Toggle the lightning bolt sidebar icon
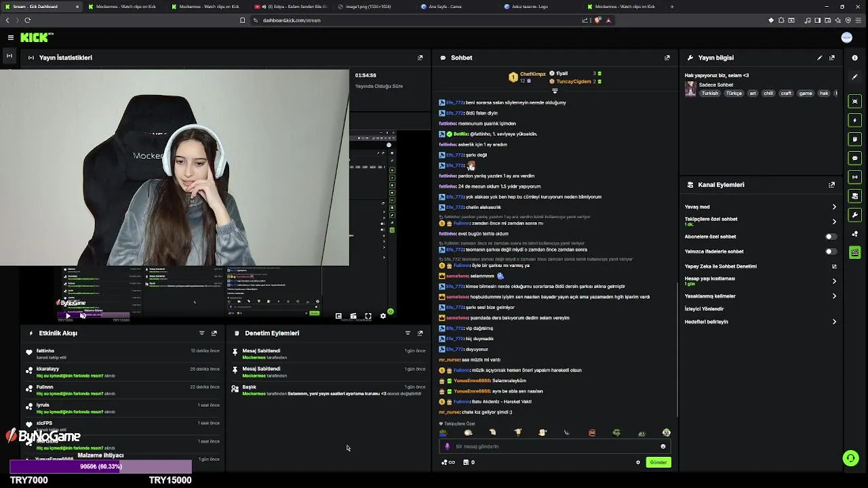868x488 pixels. pos(855,120)
